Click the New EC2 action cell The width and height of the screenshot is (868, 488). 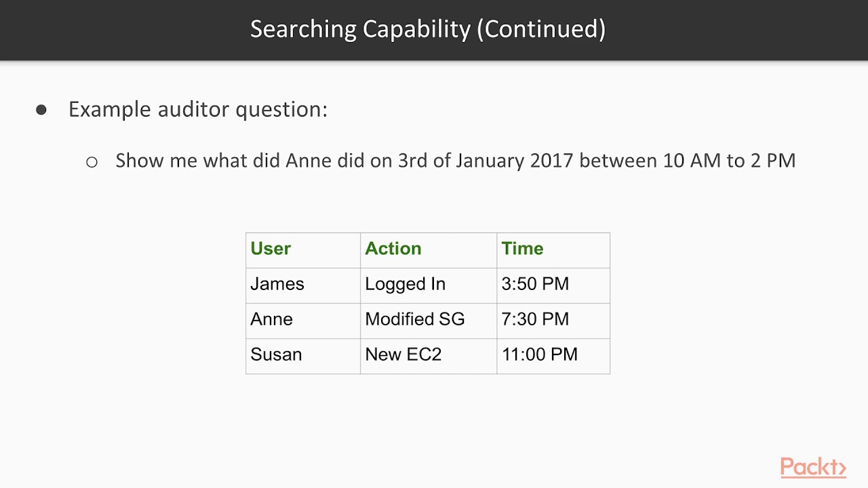pos(403,354)
